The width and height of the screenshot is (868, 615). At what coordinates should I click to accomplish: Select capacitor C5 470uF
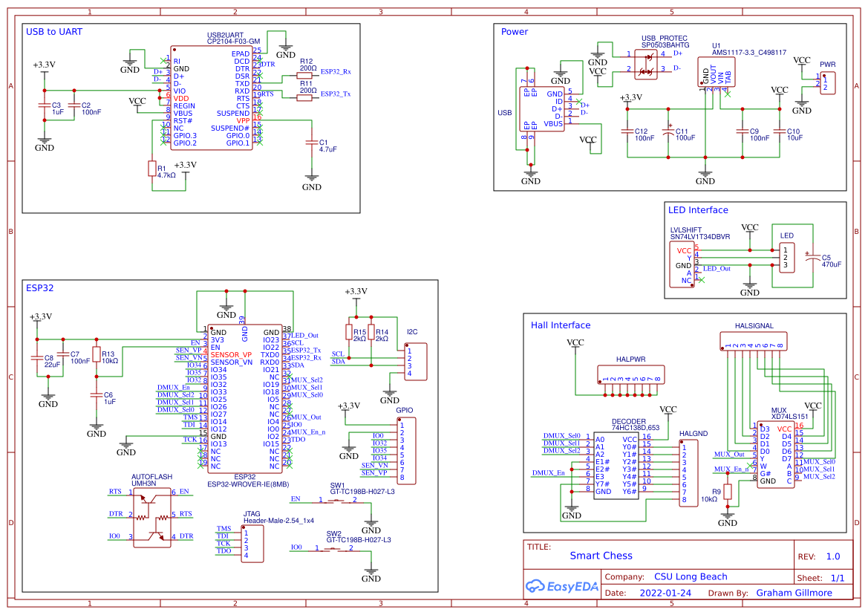click(x=812, y=258)
